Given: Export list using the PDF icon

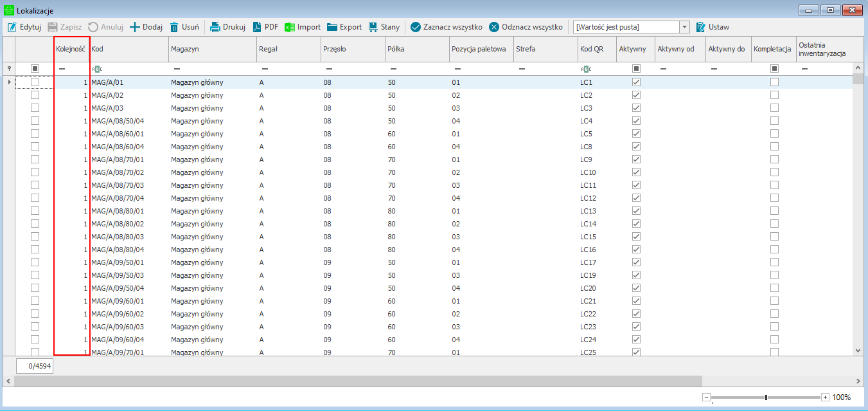Looking at the screenshot, I should tap(256, 27).
